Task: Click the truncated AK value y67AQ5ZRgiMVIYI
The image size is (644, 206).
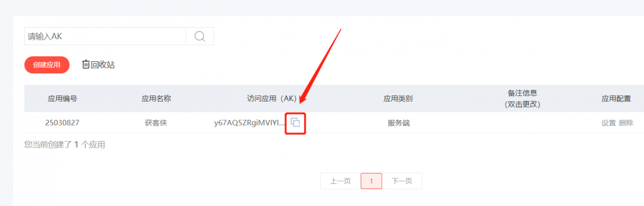Action: point(250,123)
